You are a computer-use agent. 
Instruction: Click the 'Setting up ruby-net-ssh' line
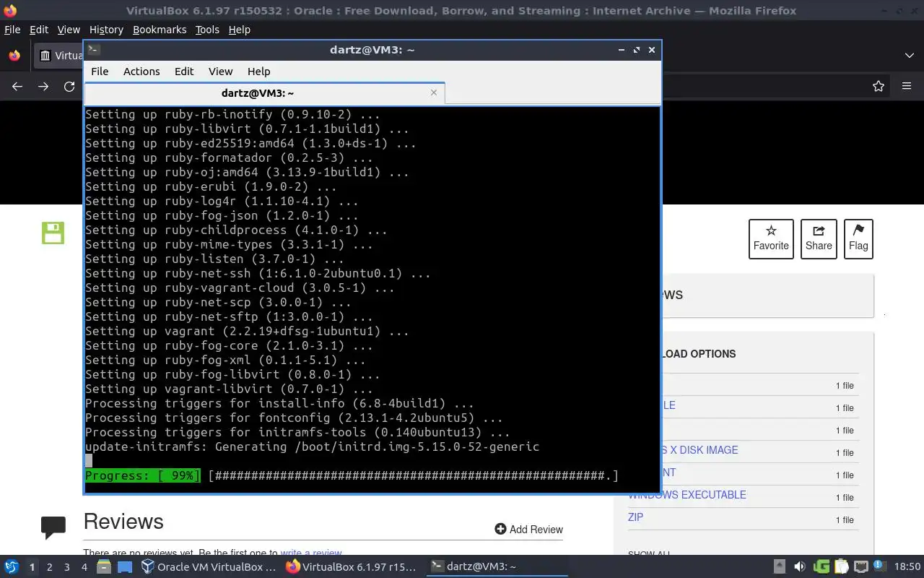[x=258, y=273]
